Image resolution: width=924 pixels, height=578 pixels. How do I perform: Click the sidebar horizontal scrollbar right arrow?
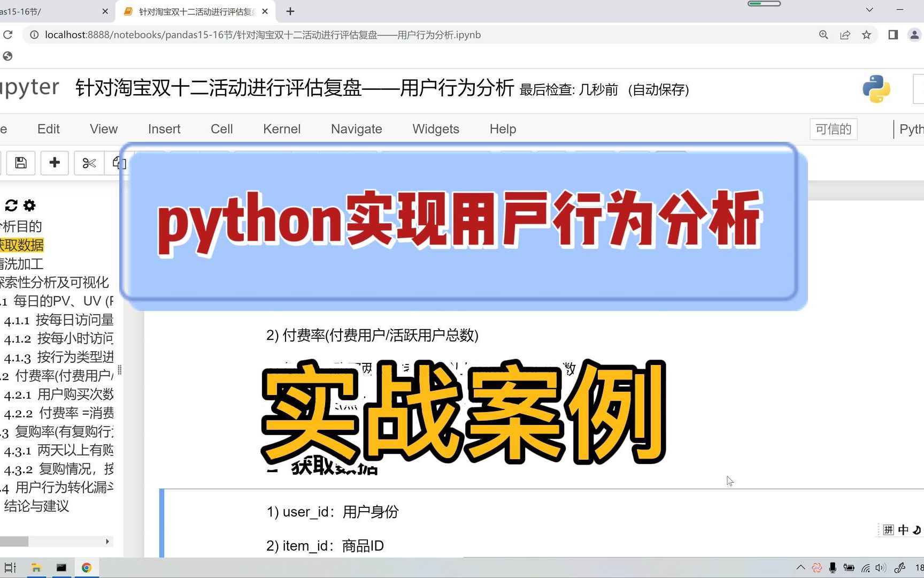point(107,542)
